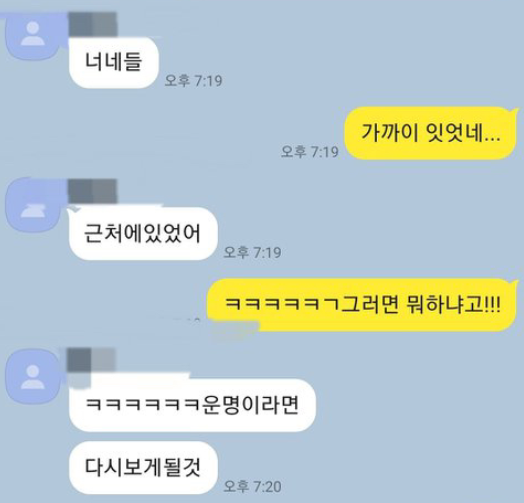The image size is (524, 503).
Task: Tap profile avatar beside 근처에있었어 message
Action: [32, 205]
